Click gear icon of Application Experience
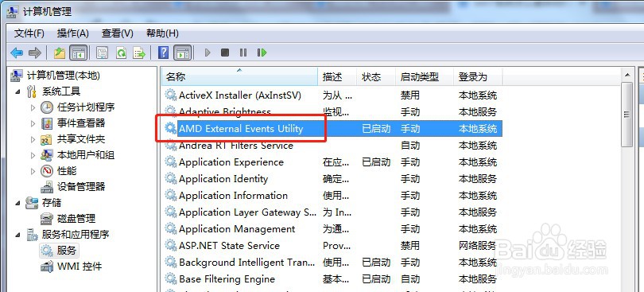Screen dimensions: 644x292 point(170,162)
